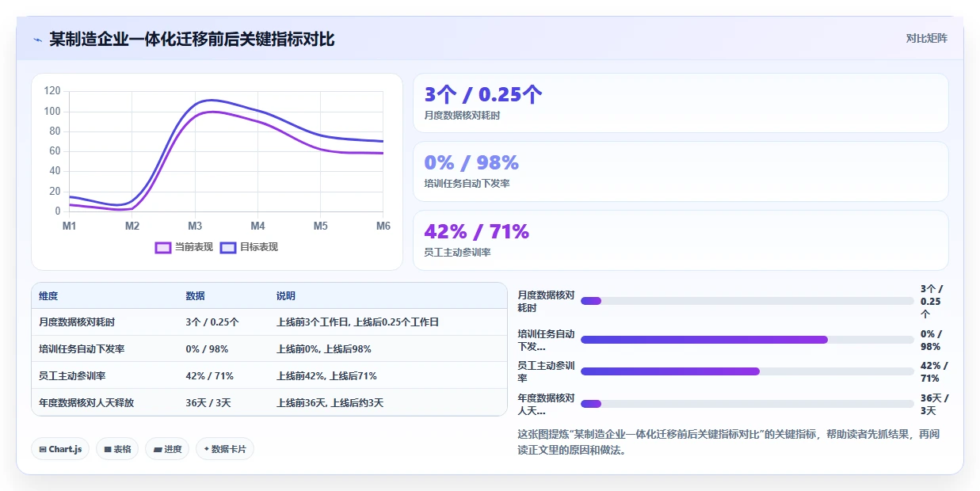980x491 pixels.
Task: Click the 表格 tag chip
Action: (x=117, y=449)
